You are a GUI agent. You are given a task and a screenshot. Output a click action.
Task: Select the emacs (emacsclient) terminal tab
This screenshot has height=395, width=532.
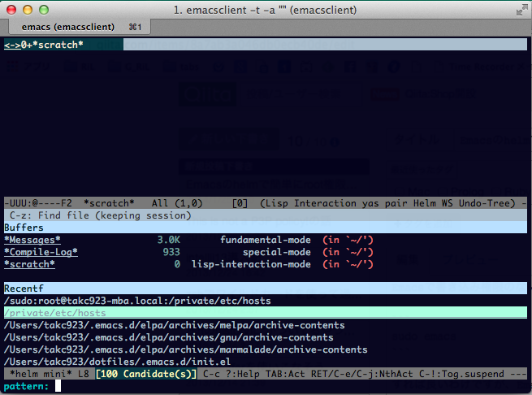pyautogui.click(x=80, y=27)
